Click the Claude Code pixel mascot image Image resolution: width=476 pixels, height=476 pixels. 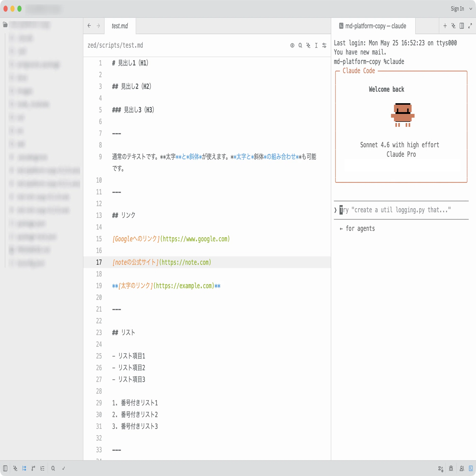pyautogui.click(x=403, y=115)
